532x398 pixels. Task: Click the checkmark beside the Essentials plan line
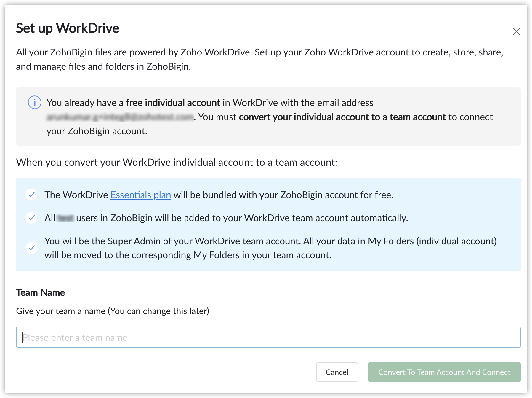coord(31,195)
